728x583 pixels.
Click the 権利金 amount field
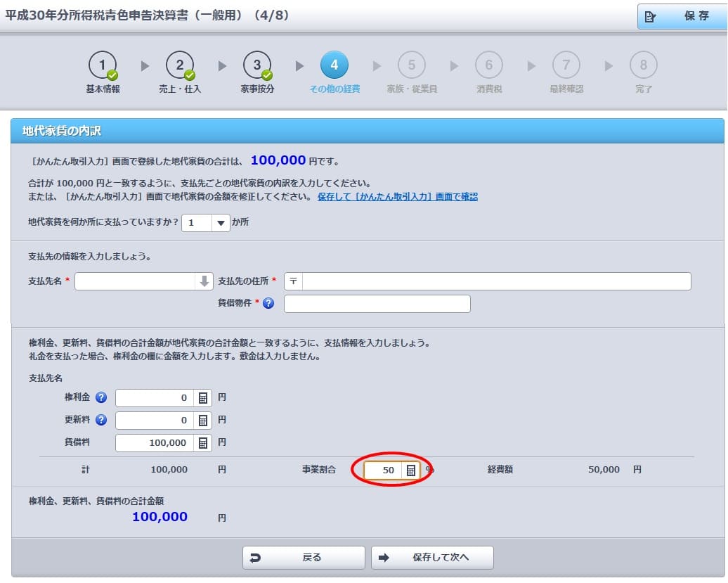pyautogui.click(x=155, y=398)
